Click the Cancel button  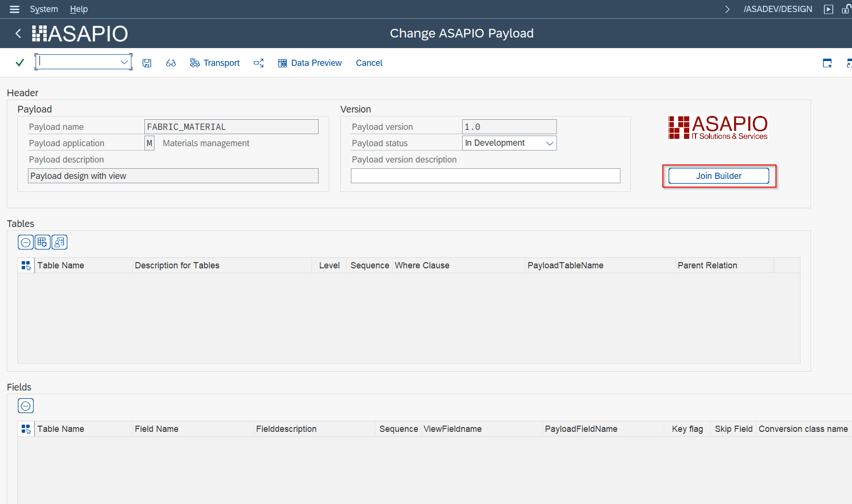pyautogui.click(x=369, y=63)
